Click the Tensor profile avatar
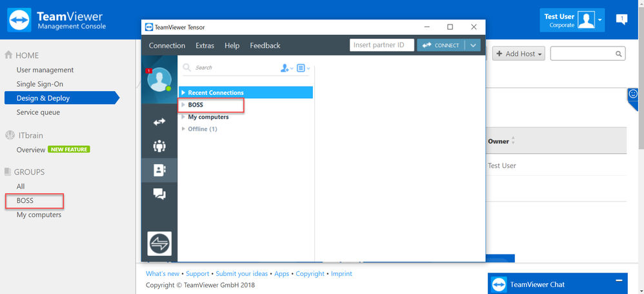The image size is (644, 294). click(x=159, y=79)
